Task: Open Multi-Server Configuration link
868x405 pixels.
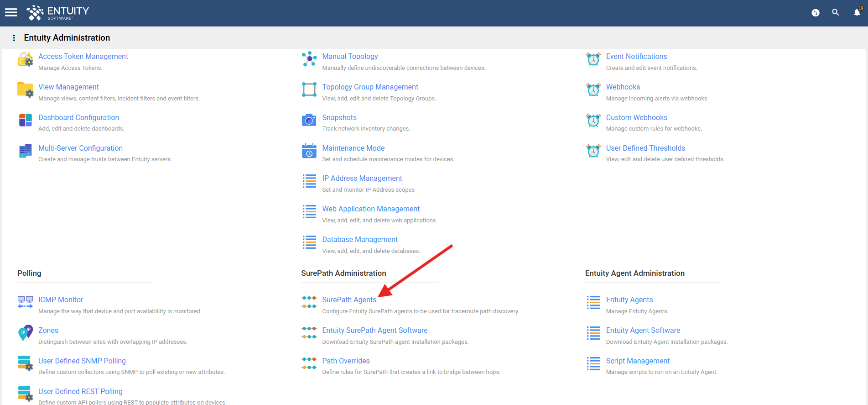Action: coord(80,148)
